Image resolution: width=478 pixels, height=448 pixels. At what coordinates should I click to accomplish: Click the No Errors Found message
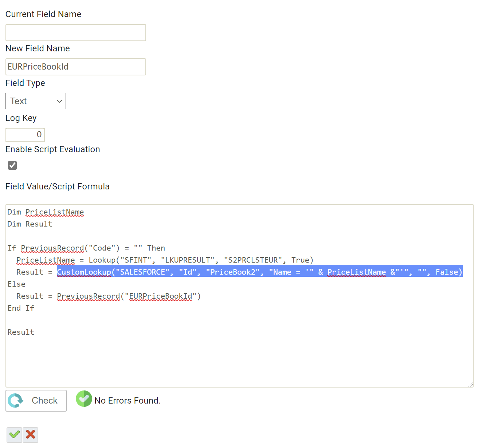tap(127, 401)
